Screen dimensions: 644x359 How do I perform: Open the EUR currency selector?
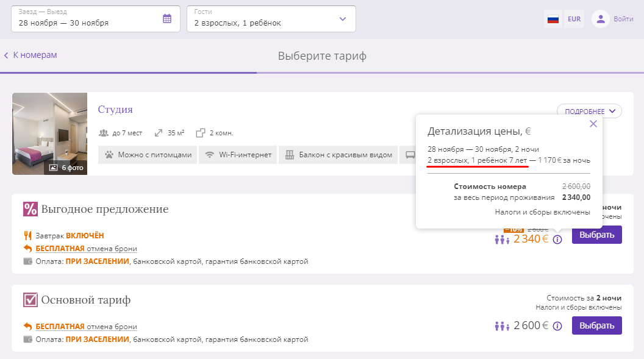pos(574,19)
